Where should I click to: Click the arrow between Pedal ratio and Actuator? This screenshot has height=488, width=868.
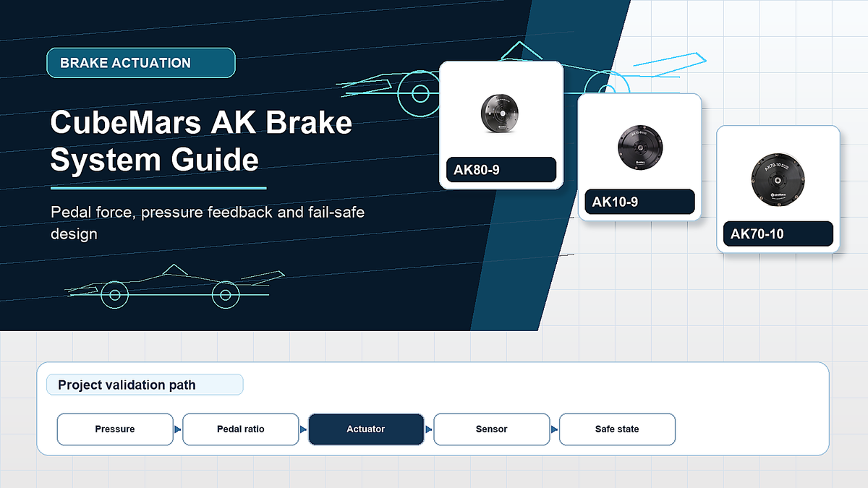coord(303,429)
